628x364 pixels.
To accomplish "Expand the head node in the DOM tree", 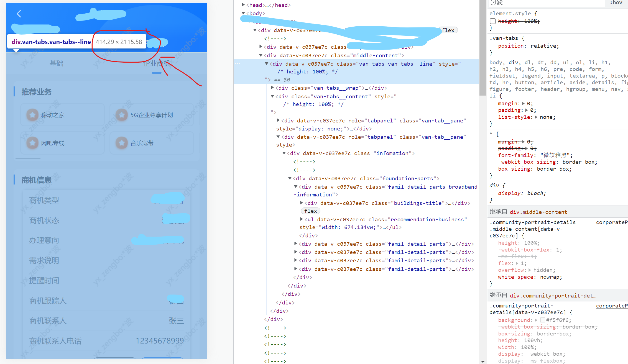I will click(x=243, y=5).
